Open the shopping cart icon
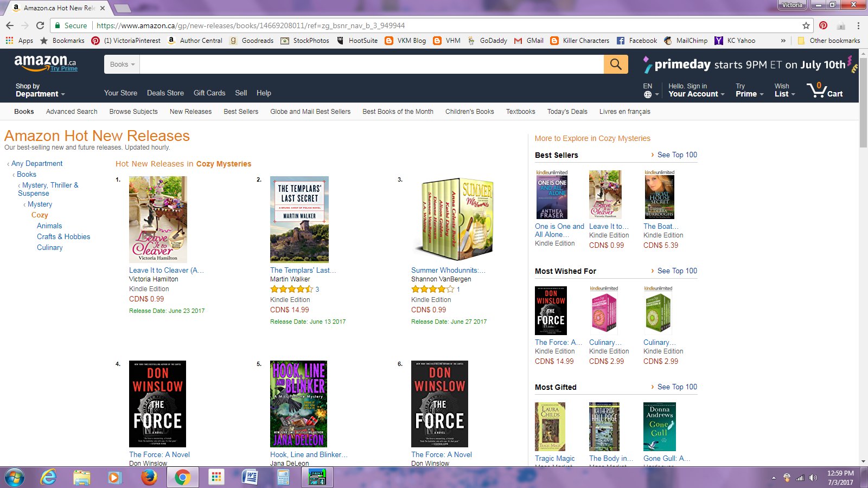The image size is (868, 488). point(824,89)
